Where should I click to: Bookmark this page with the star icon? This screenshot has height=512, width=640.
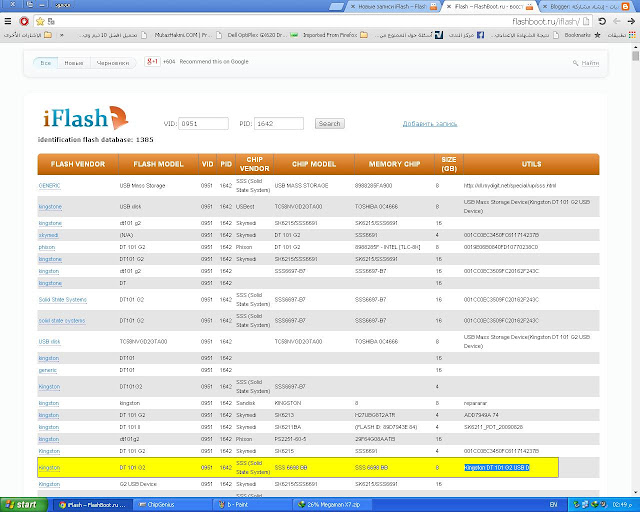[x=40, y=21]
